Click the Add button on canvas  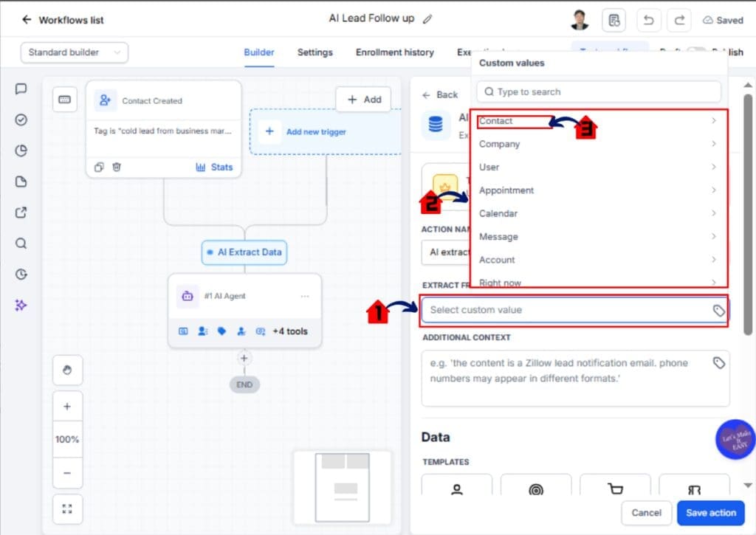click(364, 100)
